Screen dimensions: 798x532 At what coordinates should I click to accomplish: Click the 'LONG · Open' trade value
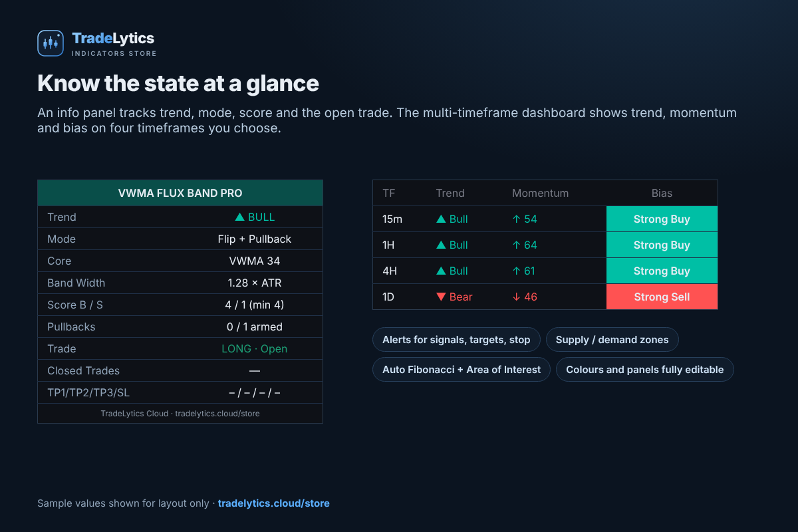[x=255, y=348]
